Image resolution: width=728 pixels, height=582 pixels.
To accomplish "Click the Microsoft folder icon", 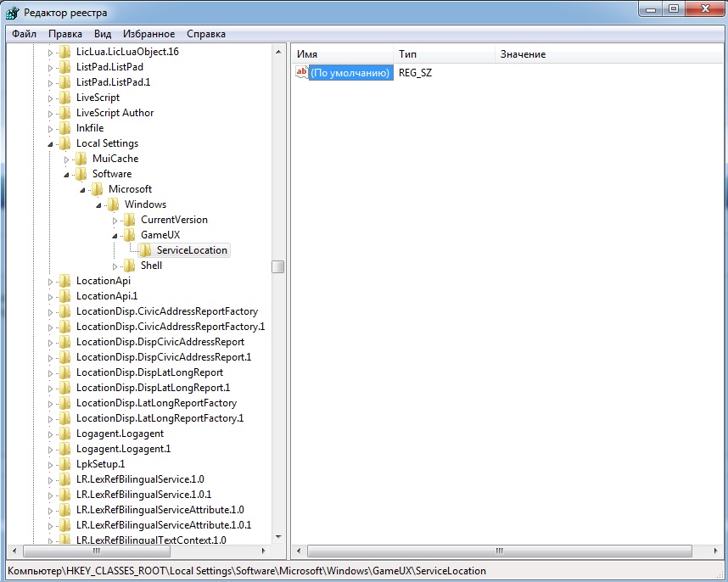I will [x=98, y=190].
